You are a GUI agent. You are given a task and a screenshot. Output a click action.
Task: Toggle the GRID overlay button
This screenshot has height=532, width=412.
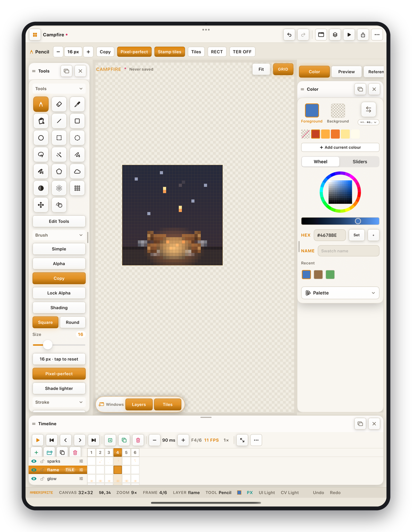pos(283,69)
